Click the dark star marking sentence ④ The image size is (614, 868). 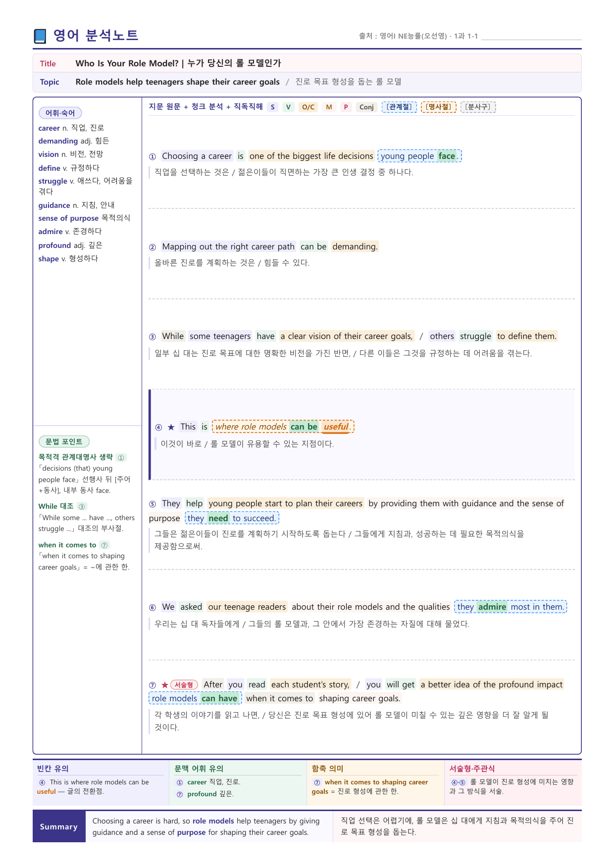point(171,427)
